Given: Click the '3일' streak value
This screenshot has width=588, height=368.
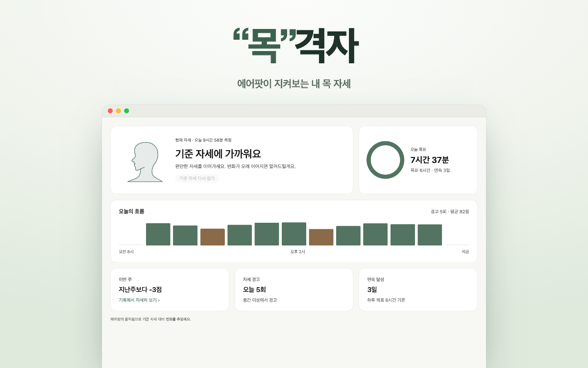Looking at the screenshot, I should pyautogui.click(x=372, y=289).
